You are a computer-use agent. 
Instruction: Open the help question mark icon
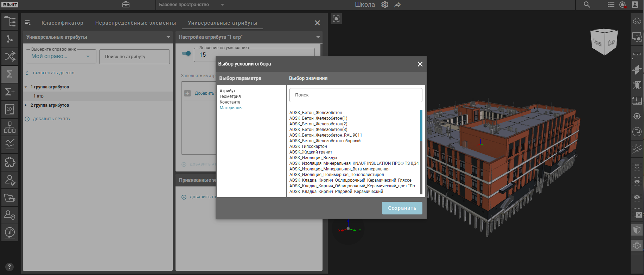pos(9,267)
